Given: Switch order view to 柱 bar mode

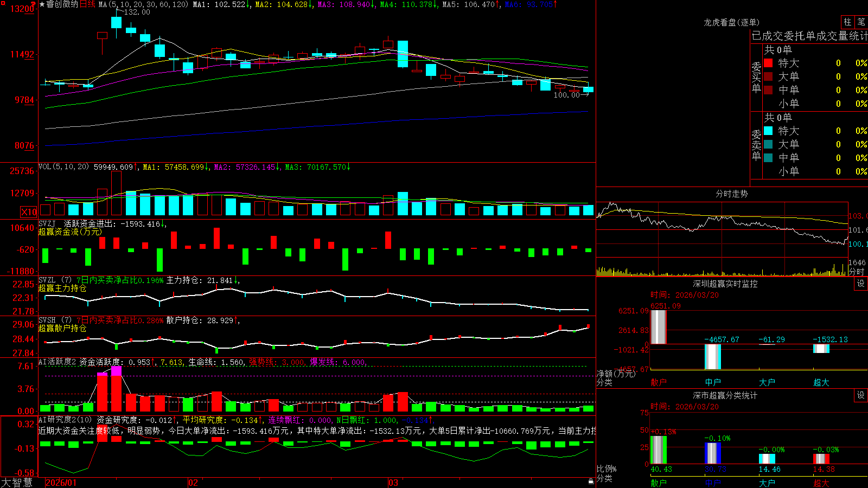Looking at the screenshot, I should click(847, 22).
